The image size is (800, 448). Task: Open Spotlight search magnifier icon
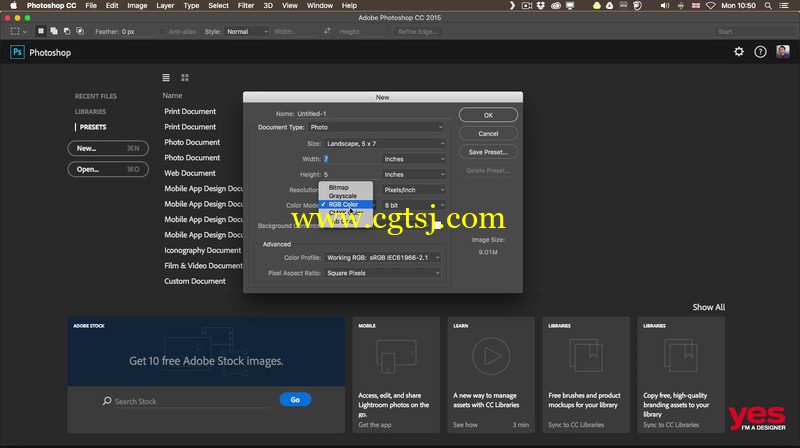click(x=768, y=6)
